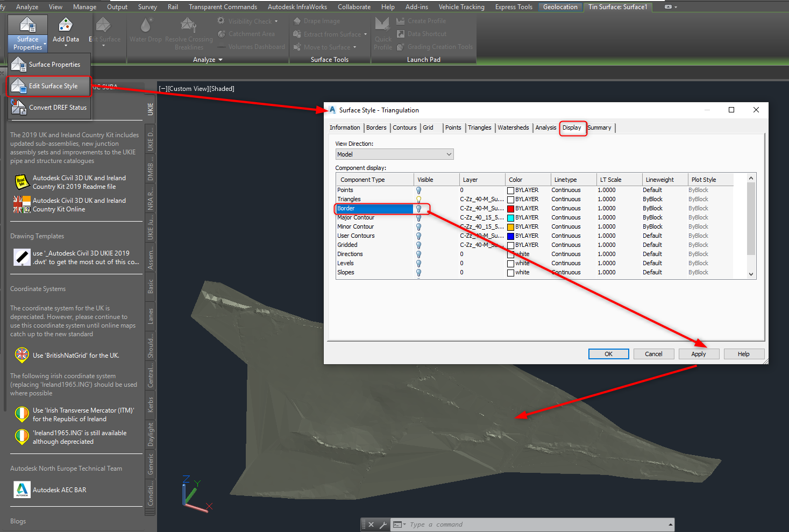Image resolution: width=789 pixels, height=532 pixels.
Task: Open Autodesk AEC BAR icon
Action: pos(22,490)
